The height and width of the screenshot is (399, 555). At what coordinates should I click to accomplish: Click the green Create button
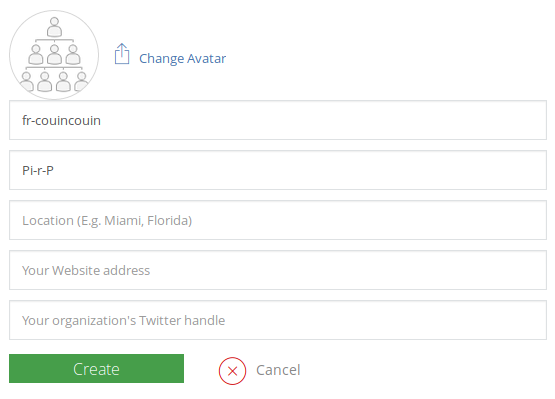pyautogui.click(x=96, y=369)
